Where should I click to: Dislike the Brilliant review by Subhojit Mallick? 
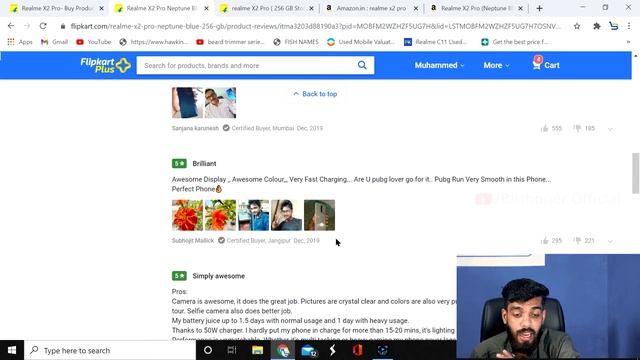pyautogui.click(x=577, y=241)
